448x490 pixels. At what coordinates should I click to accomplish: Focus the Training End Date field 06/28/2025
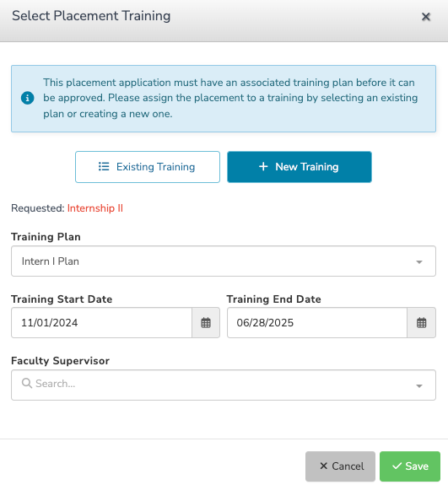click(317, 322)
